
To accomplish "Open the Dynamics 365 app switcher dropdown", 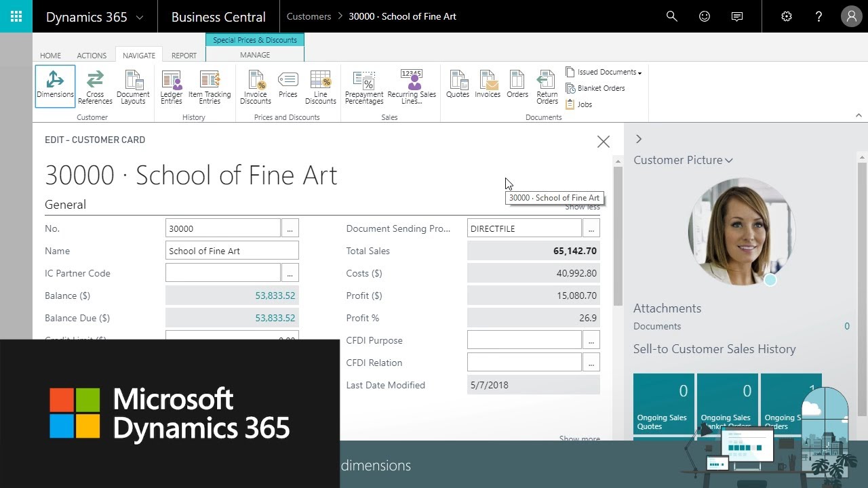I will 94,17.
